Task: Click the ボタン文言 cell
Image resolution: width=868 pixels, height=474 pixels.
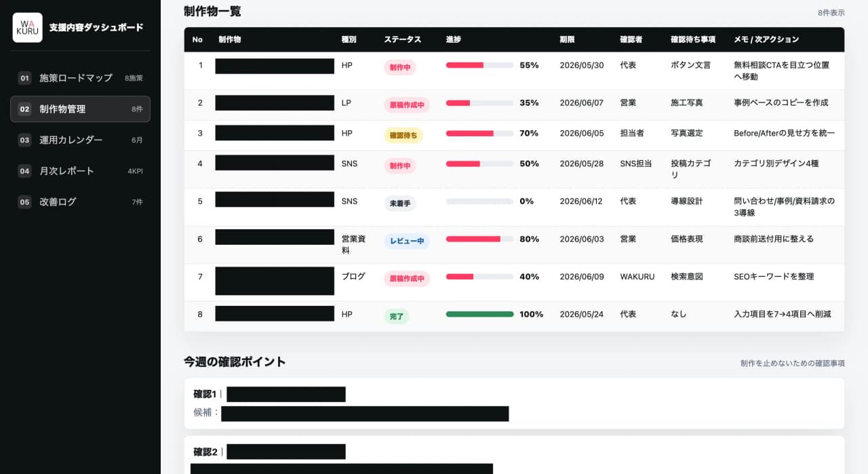Action: pos(690,65)
